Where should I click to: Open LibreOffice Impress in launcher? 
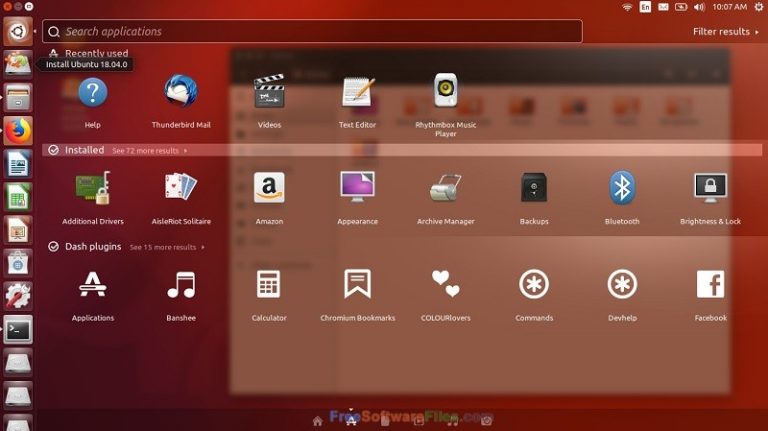coord(18,230)
